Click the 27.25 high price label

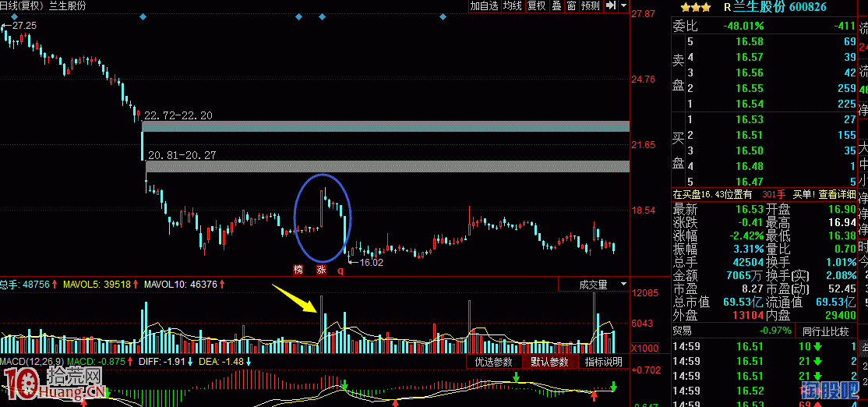pyautogui.click(x=24, y=26)
